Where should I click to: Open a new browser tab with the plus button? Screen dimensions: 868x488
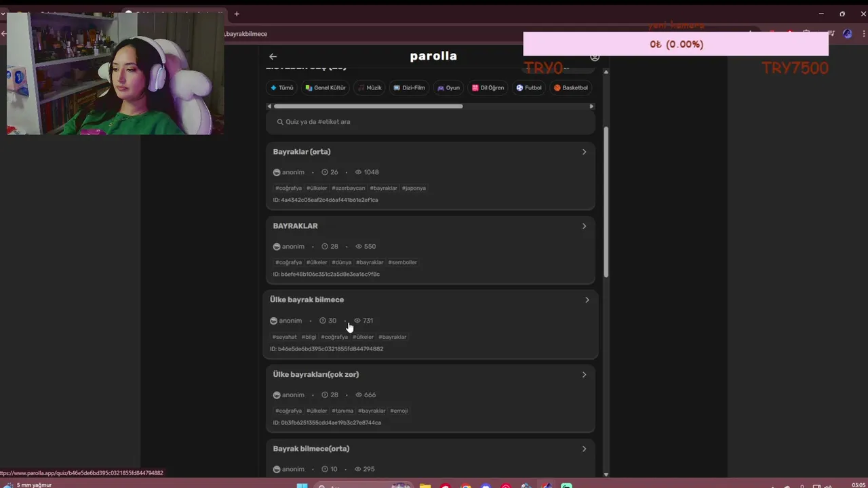[x=237, y=14]
